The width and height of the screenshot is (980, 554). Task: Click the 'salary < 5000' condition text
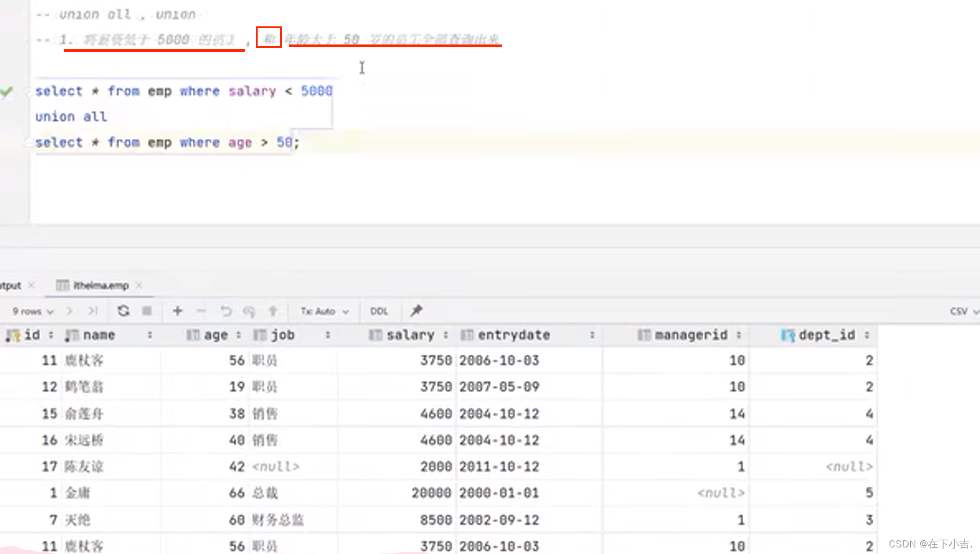coord(280,91)
